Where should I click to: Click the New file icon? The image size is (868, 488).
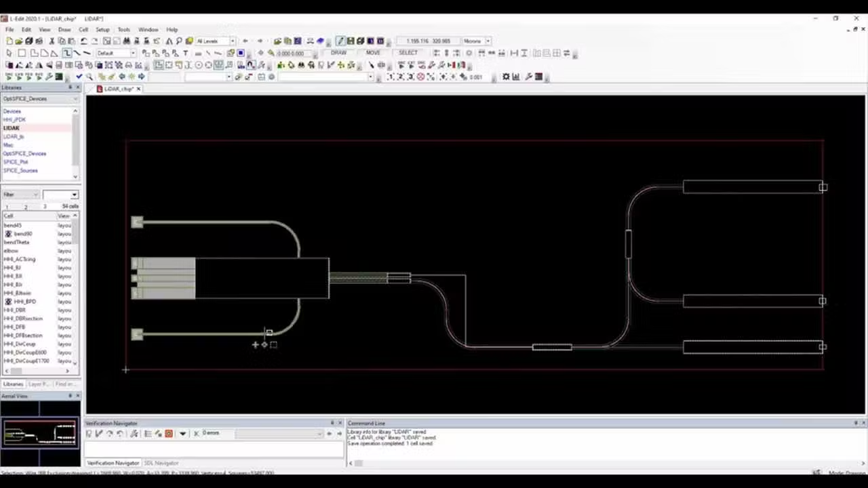9,41
